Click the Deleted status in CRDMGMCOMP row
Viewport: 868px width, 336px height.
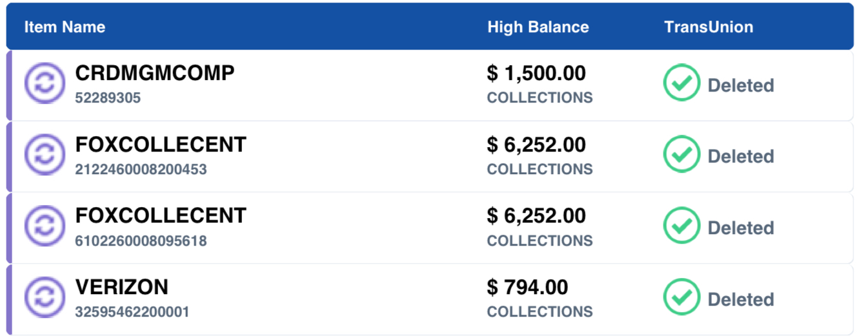coord(741,85)
